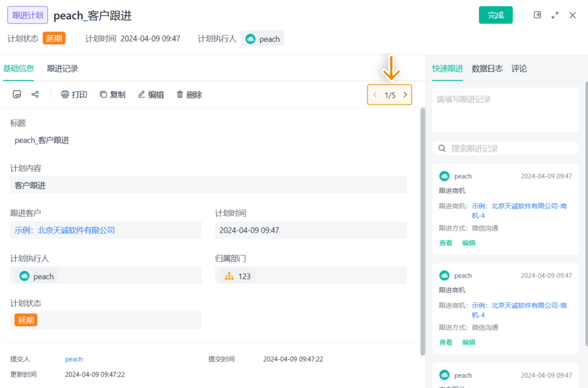This screenshot has height=388, width=588.
Task: Click the magnifier icon in search box
Action: [442, 148]
